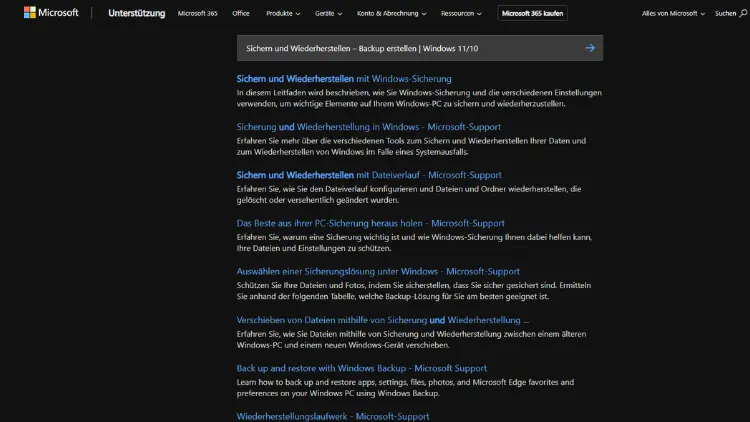Click the description starting 'Erfahren Sie, wie Sie den Dateiverlauf'
The height and width of the screenshot is (422, 750).
[x=409, y=194]
